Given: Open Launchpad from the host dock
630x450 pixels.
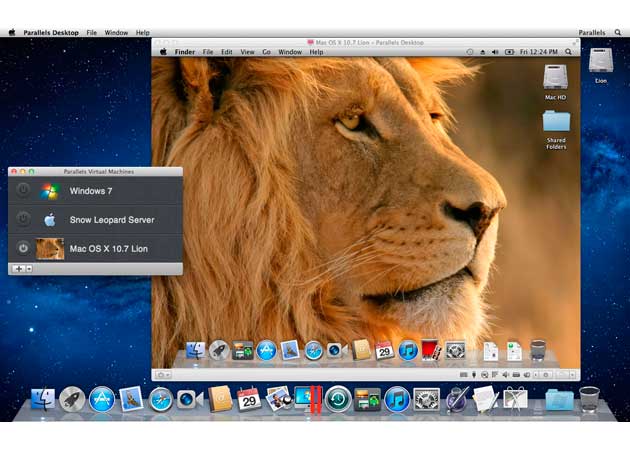Looking at the screenshot, I should (x=72, y=400).
